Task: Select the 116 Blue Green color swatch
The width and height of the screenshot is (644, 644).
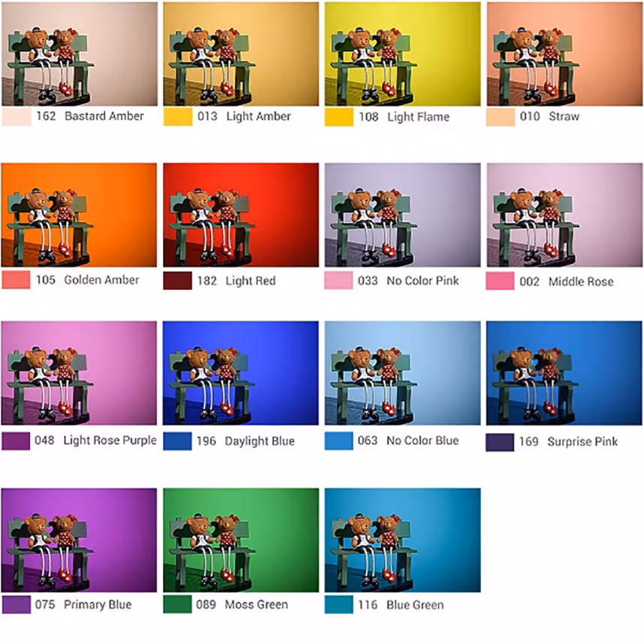Action: [x=339, y=604]
